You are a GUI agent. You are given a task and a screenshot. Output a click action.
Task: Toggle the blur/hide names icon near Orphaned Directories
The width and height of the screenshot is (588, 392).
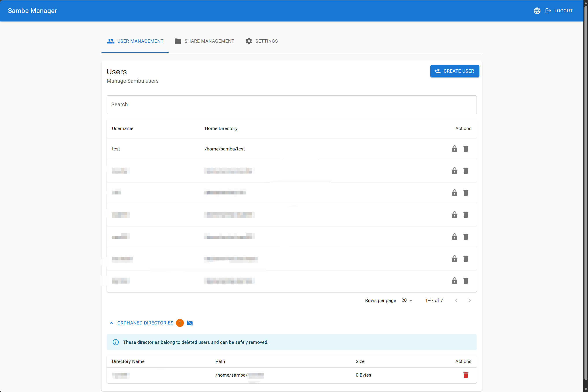tap(190, 323)
